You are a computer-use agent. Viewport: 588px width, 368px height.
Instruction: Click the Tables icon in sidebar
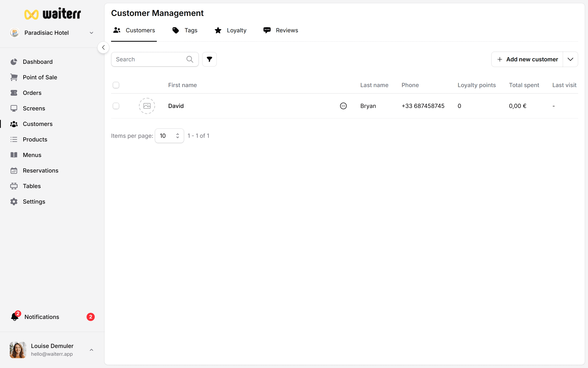pyautogui.click(x=14, y=186)
